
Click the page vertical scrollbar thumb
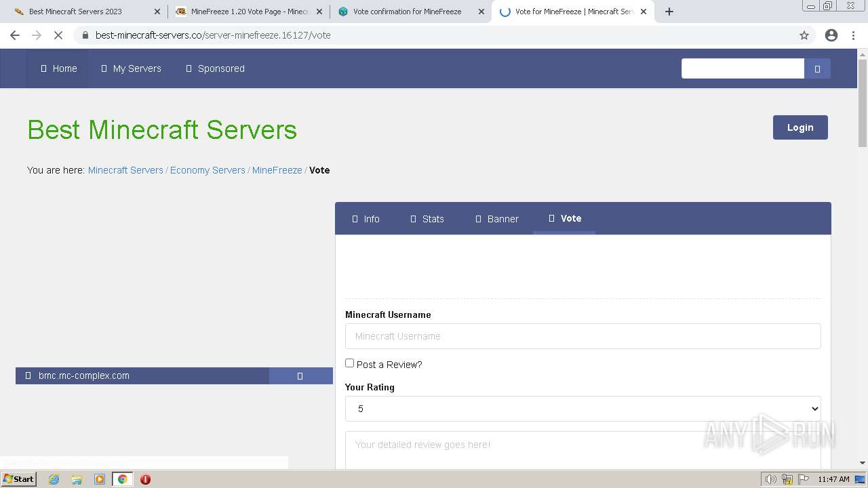[x=863, y=103]
